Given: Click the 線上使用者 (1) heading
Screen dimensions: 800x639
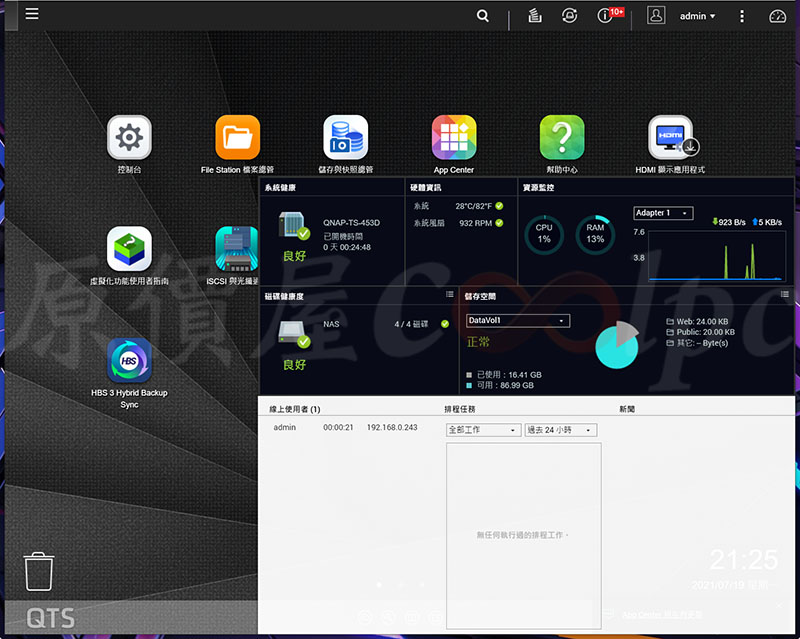Looking at the screenshot, I should coord(294,409).
